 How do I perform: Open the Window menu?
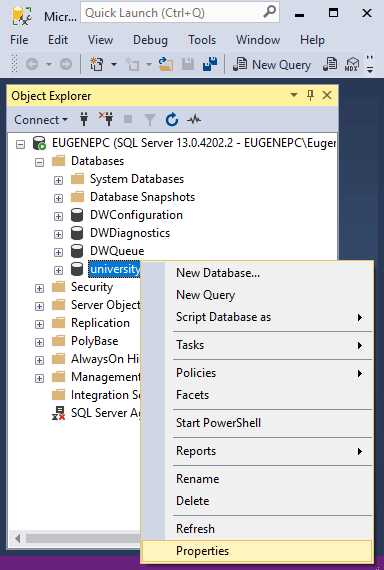click(x=258, y=40)
